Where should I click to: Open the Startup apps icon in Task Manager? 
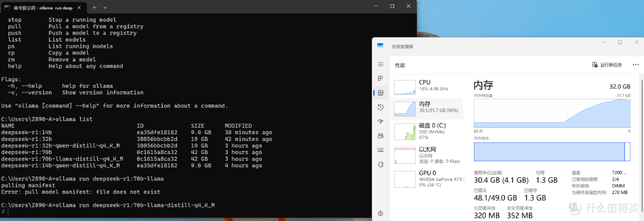380,121
